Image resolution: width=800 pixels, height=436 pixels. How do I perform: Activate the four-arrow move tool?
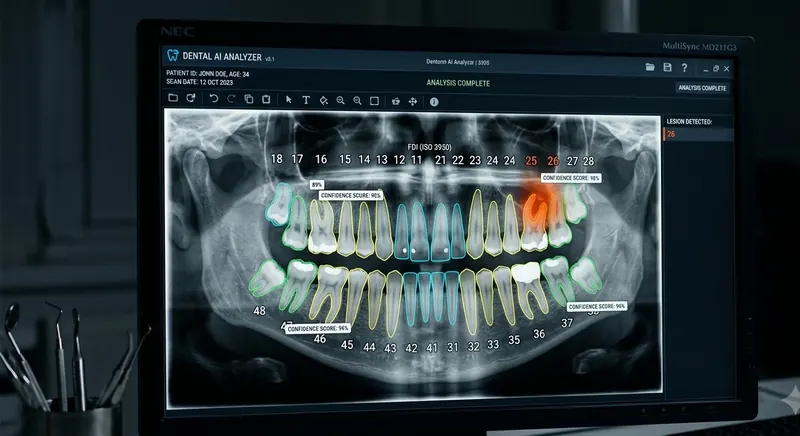click(413, 101)
